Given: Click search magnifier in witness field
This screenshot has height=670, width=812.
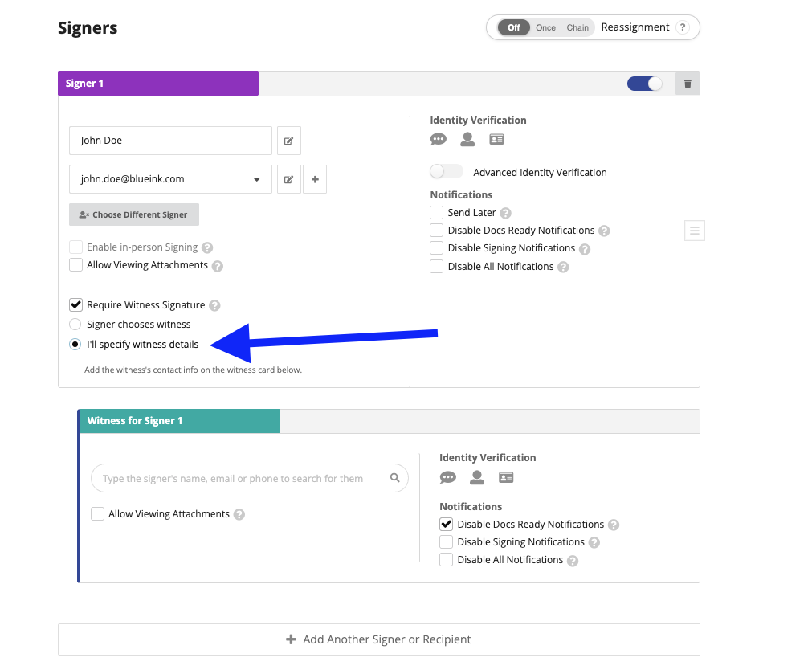Looking at the screenshot, I should [x=394, y=478].
